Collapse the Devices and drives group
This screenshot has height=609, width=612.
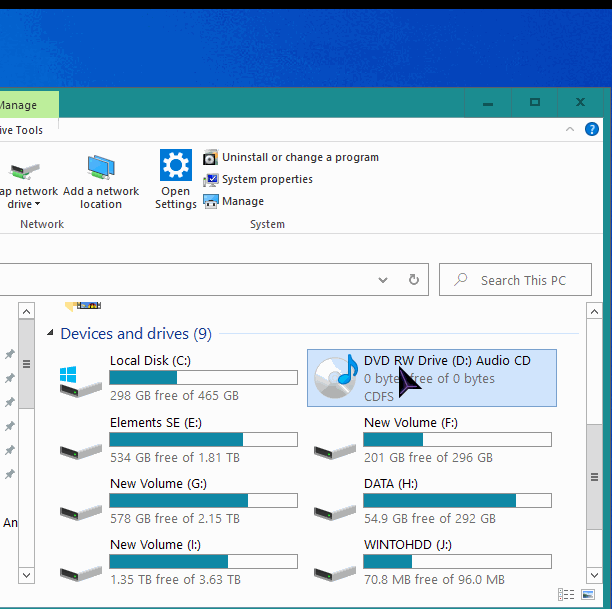(x=49, y=334)
